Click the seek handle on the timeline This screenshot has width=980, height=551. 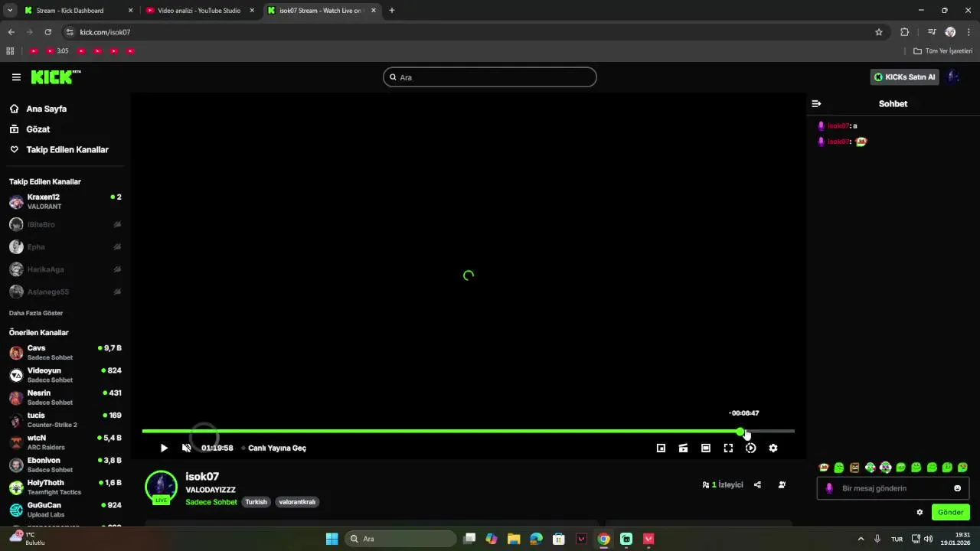pos(740,432)
